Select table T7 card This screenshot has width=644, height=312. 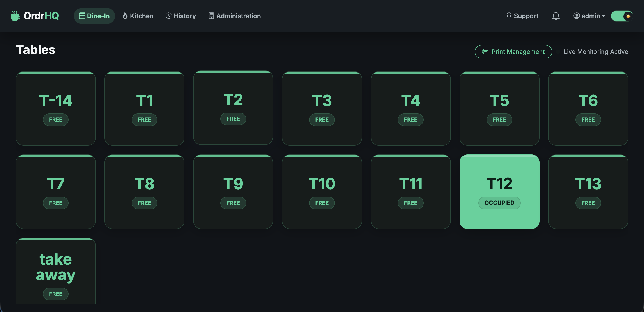coord(56,192)
